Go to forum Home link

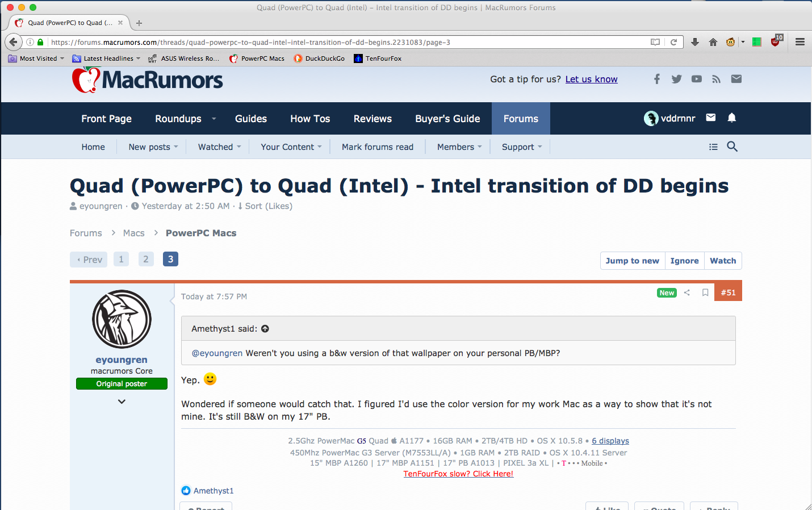coord(93,147)
